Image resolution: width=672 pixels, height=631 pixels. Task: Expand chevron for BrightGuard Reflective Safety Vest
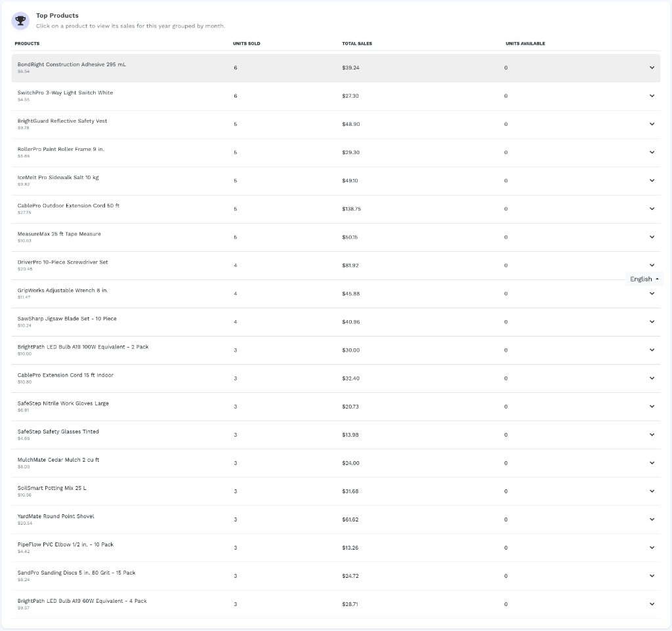click(x=652, y=124)
